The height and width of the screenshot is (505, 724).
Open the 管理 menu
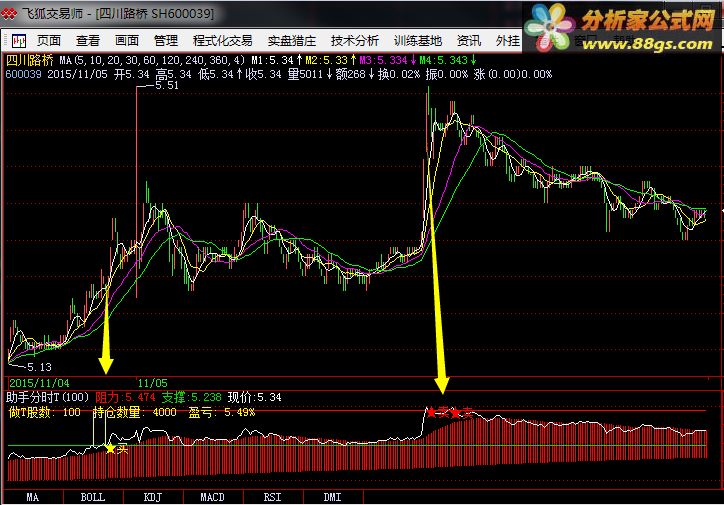coord(166,41)
